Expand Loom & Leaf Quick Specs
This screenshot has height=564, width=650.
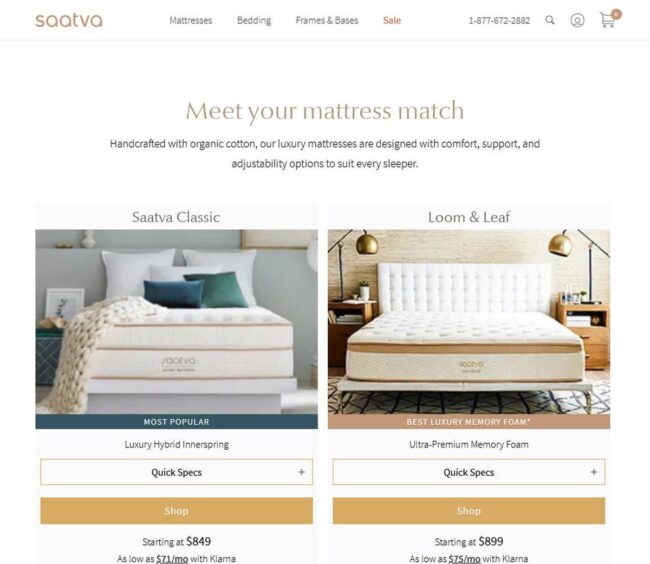pos(469,472)
